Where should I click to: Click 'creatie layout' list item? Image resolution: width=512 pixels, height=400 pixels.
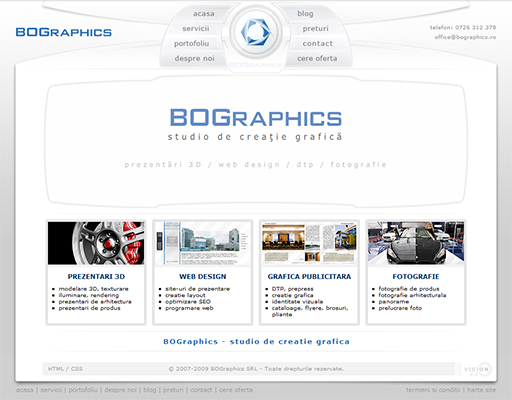tap(185, 295)
